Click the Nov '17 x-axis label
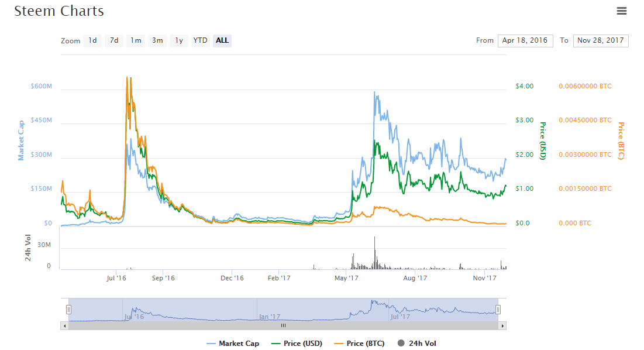This screenshot has width=644, height=350. pos(485,278)
